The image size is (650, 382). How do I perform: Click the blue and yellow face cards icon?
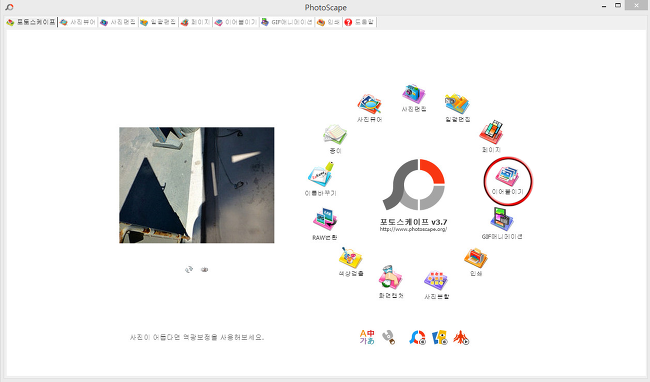pyautogui.click(x=439, y=338)
